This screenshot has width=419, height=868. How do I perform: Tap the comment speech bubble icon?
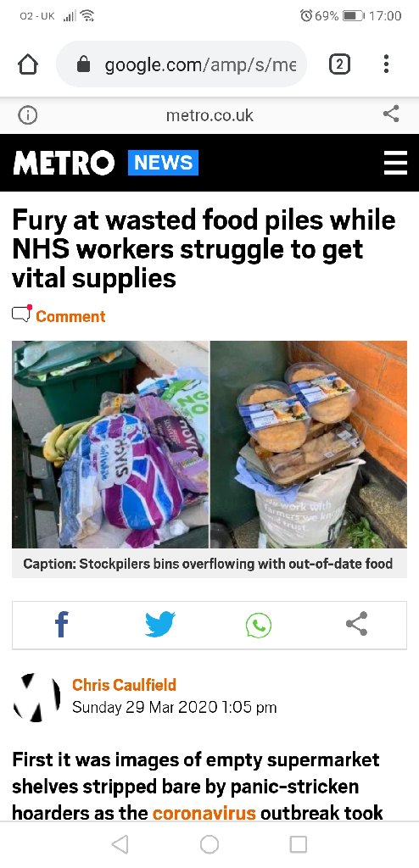21,314
